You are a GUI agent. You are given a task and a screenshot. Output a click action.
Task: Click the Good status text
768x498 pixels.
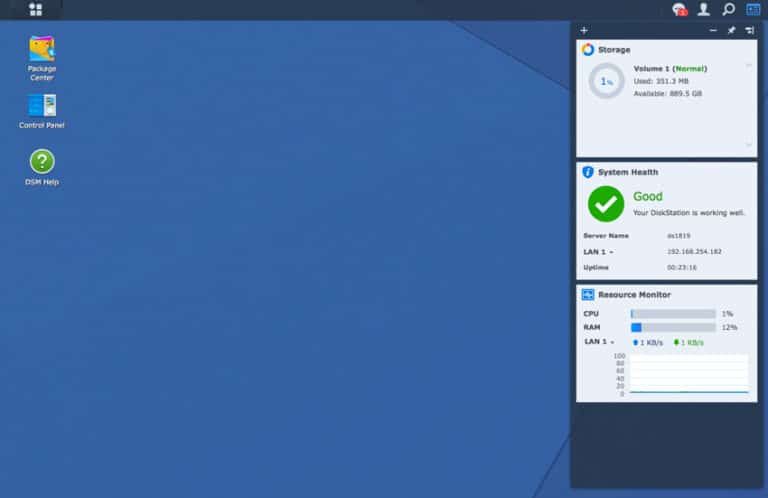pos(648,196)
